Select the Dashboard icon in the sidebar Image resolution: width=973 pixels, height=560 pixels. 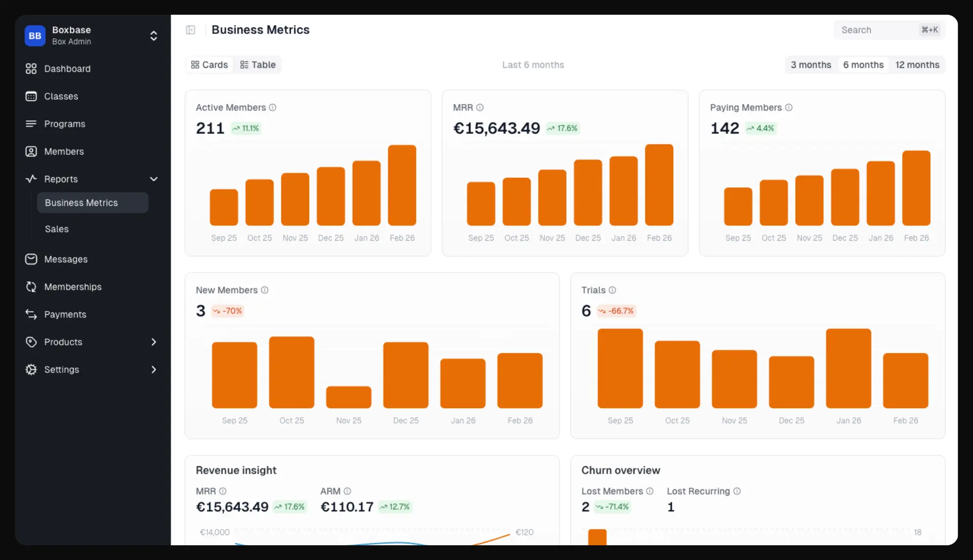tap(31, 69)
